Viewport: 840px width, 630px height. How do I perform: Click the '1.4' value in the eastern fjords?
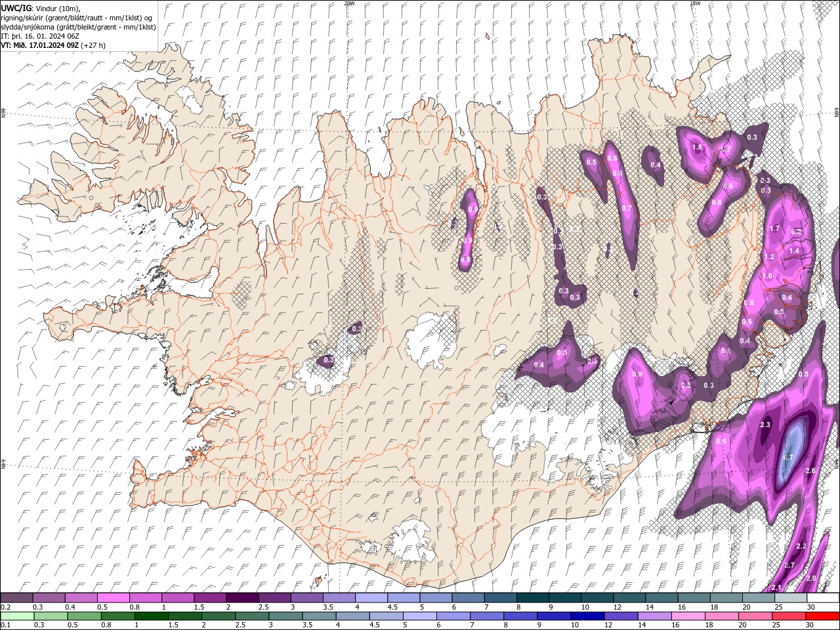click(x=794, y=251)
